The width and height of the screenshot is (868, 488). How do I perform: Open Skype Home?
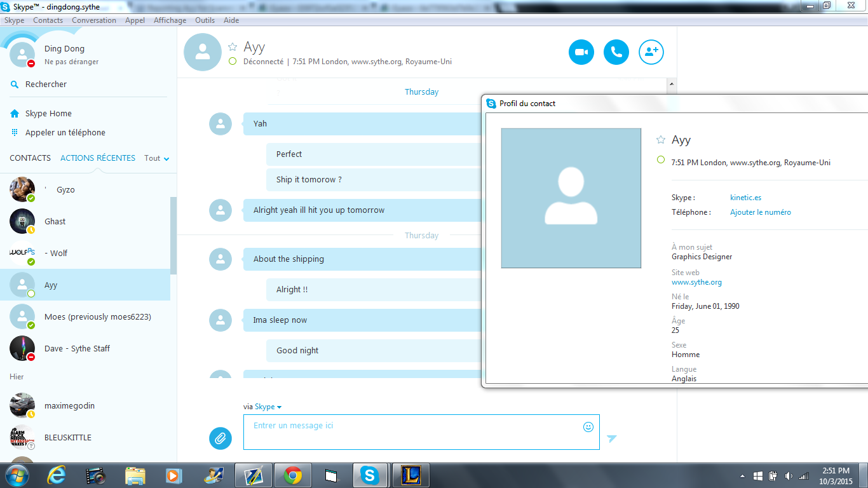48,114
